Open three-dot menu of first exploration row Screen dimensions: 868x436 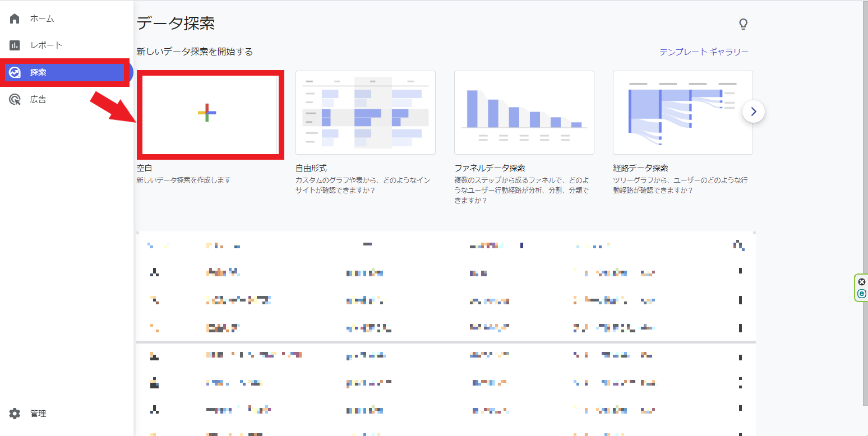click(740, 271)
